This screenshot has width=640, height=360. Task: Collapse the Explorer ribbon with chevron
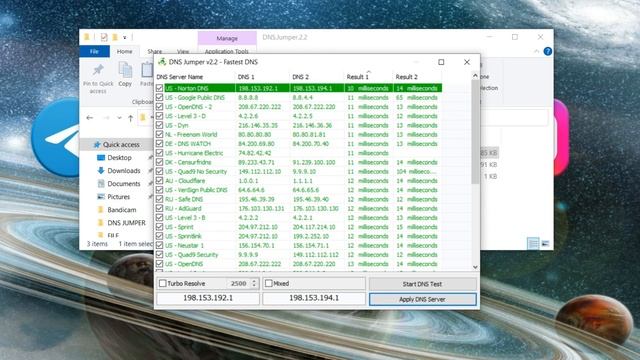click(x=536, y=51)
